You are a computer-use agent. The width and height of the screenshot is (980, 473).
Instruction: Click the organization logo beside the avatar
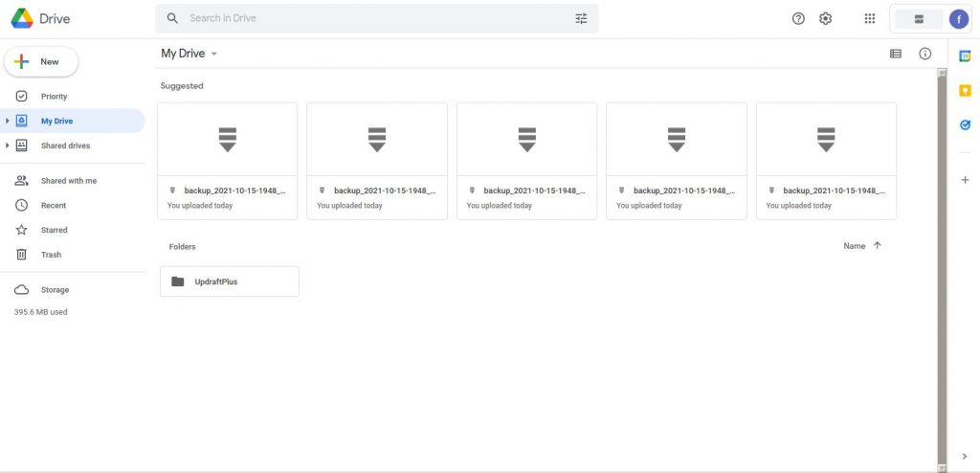(x=919, y=19)
